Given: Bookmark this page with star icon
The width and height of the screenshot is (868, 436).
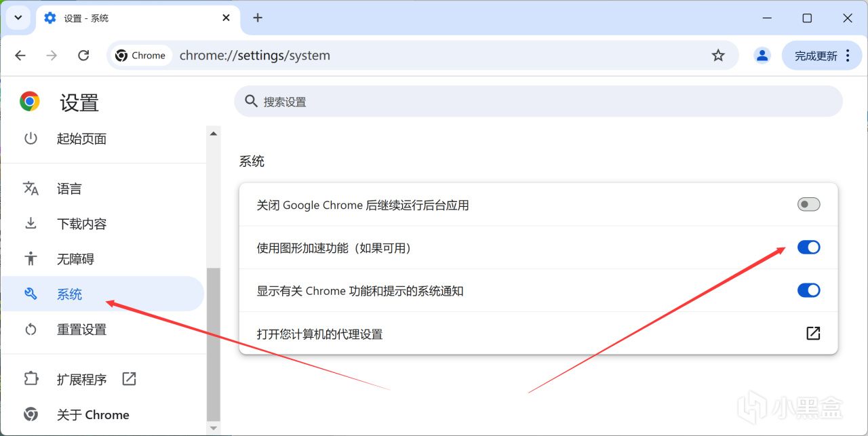Looking at the screenshot, I should (x=718, y=56).
